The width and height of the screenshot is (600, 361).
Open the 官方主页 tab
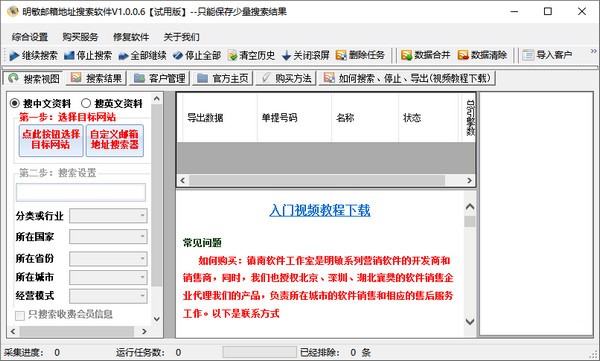[222, 78]
